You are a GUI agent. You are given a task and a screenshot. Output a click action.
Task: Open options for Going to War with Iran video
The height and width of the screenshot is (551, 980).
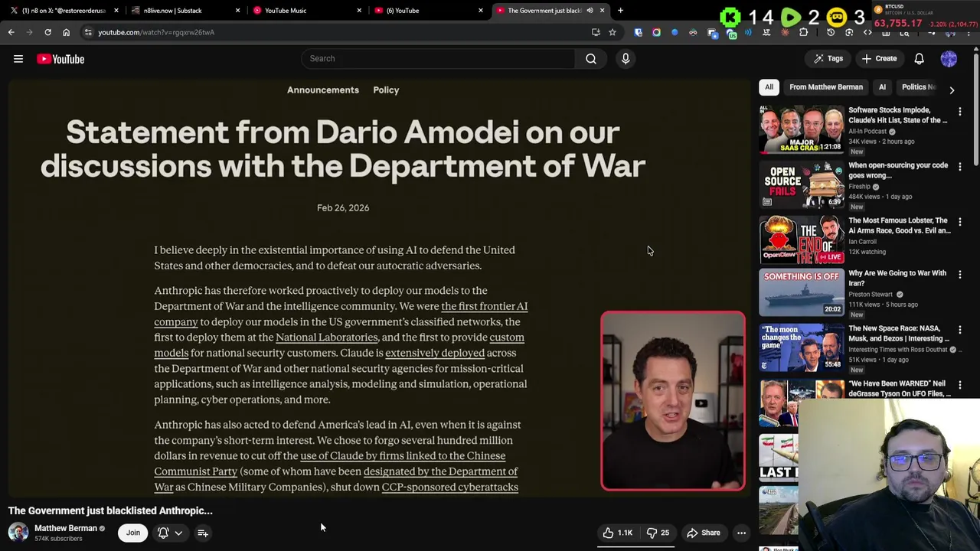[960, 275]
